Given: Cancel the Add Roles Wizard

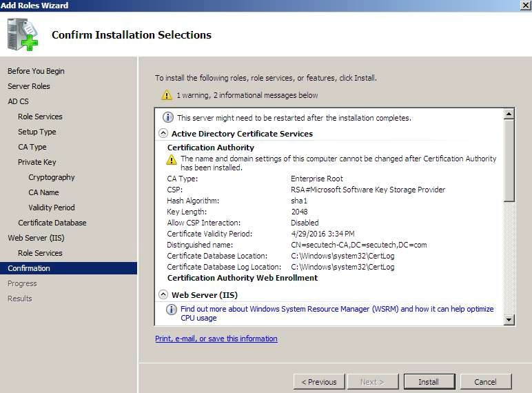Looking at the screenshot, I should [x=486, y=382].
